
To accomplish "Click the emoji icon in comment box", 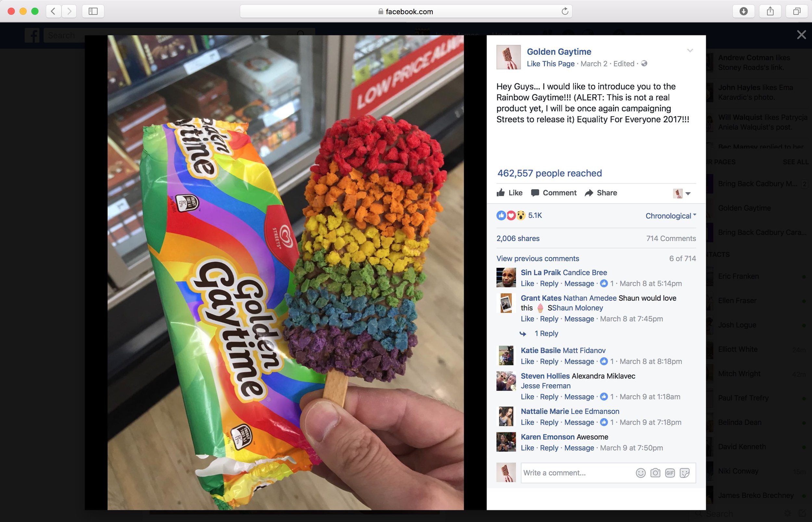I will (x=641, y=473).
